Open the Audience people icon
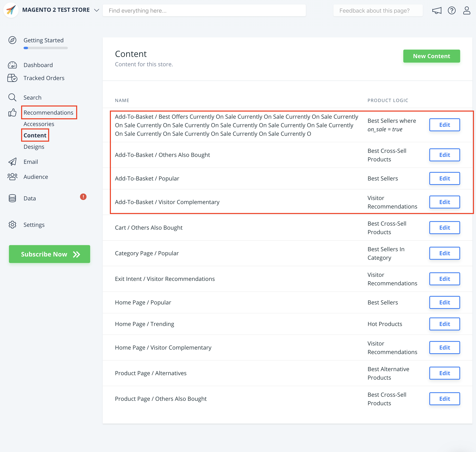This screenshot has height=452, width=476. (12, 177)
